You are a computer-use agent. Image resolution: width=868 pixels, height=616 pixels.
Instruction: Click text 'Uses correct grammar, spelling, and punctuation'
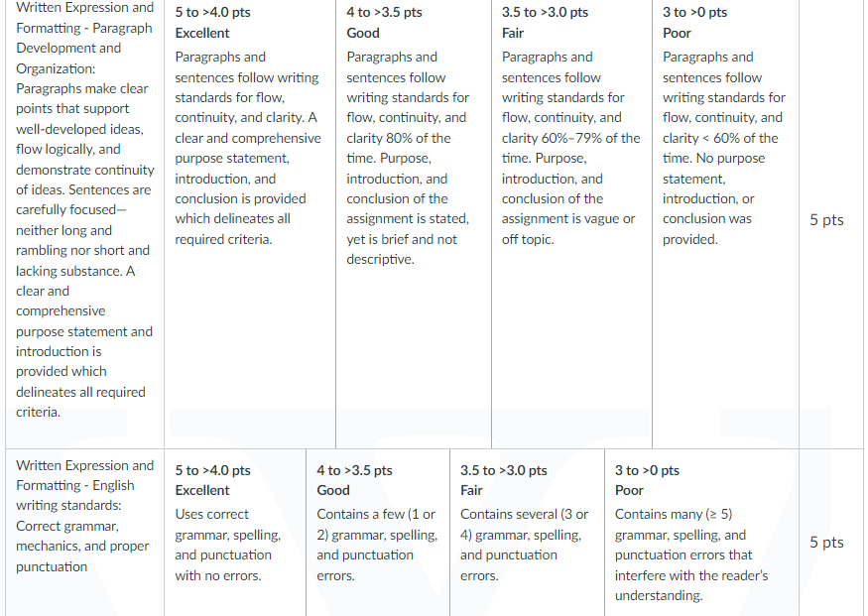(227, 535)
